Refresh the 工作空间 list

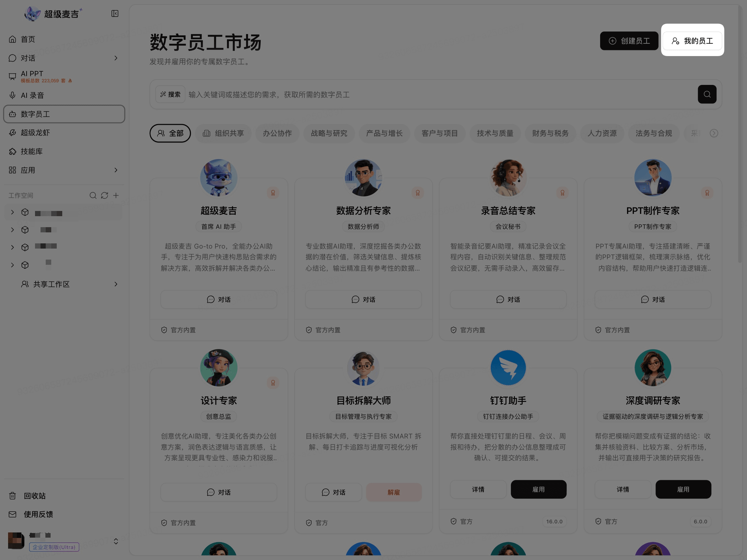(104, 195)
